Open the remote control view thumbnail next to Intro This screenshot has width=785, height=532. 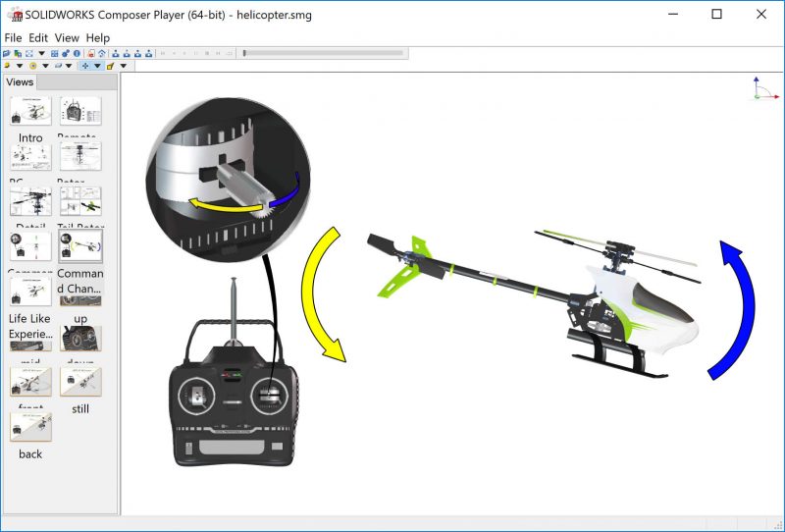(x=80, y=111)
